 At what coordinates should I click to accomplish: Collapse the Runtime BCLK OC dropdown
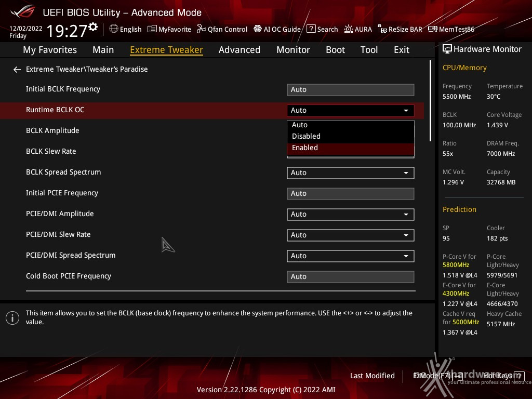[351, 110]
